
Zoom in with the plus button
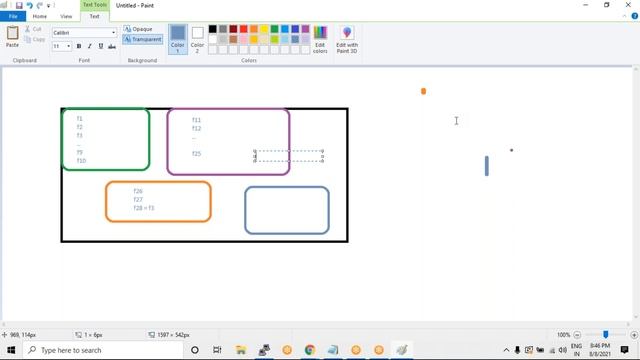click(634, 335)
